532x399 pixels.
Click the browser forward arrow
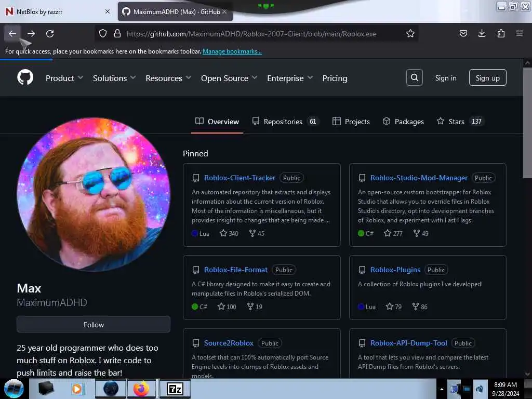tap(31, 34)
